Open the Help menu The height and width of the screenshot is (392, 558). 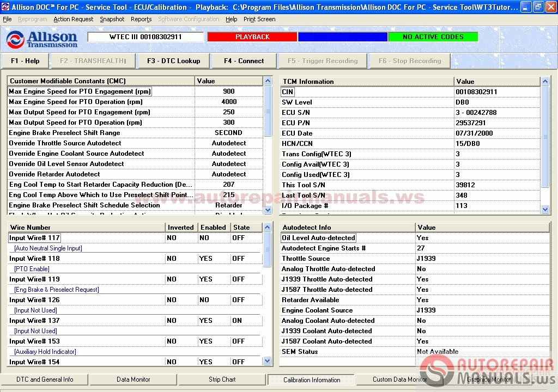coord(231,19)
